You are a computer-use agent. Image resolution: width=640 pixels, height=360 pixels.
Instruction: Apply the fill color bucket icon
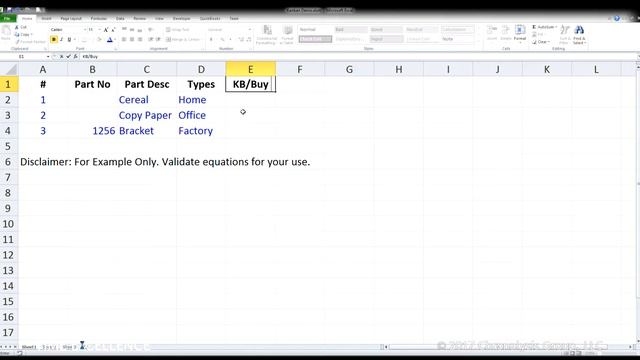coord(99,40)
